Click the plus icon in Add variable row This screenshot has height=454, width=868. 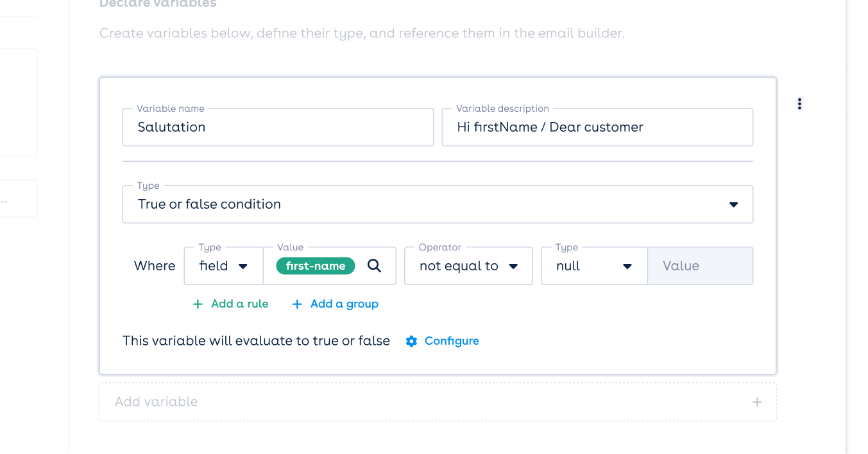(757, 402)
